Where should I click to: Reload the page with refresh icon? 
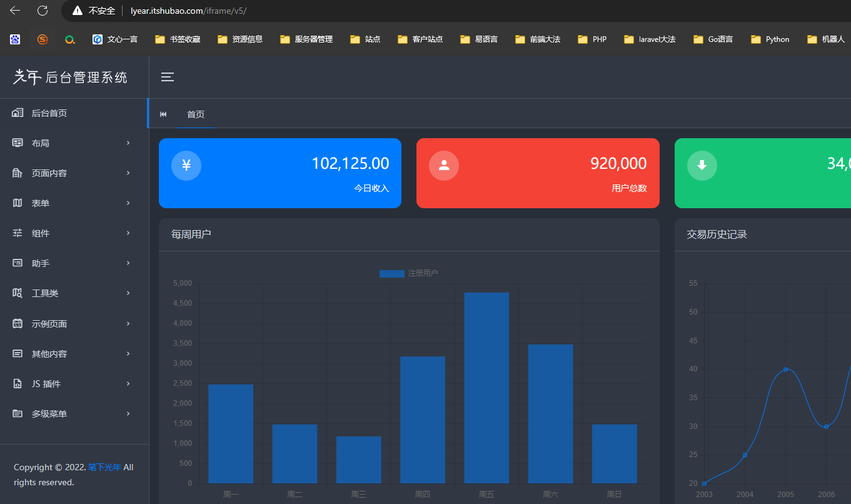[x=43, y=10]
